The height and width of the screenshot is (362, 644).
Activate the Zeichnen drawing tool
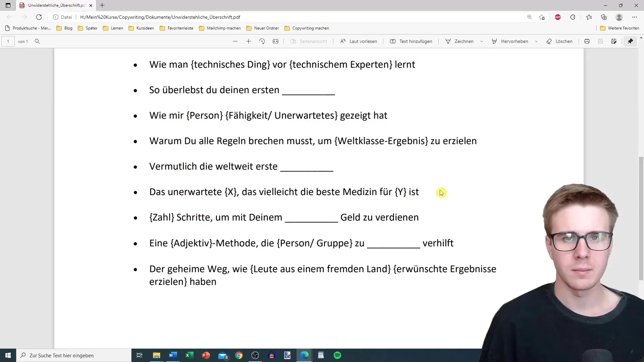460,41
